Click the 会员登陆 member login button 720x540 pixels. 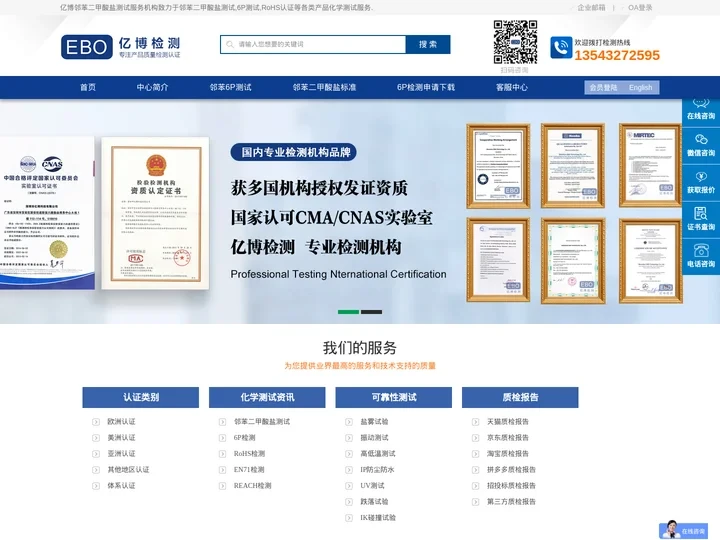pos(603,87)
